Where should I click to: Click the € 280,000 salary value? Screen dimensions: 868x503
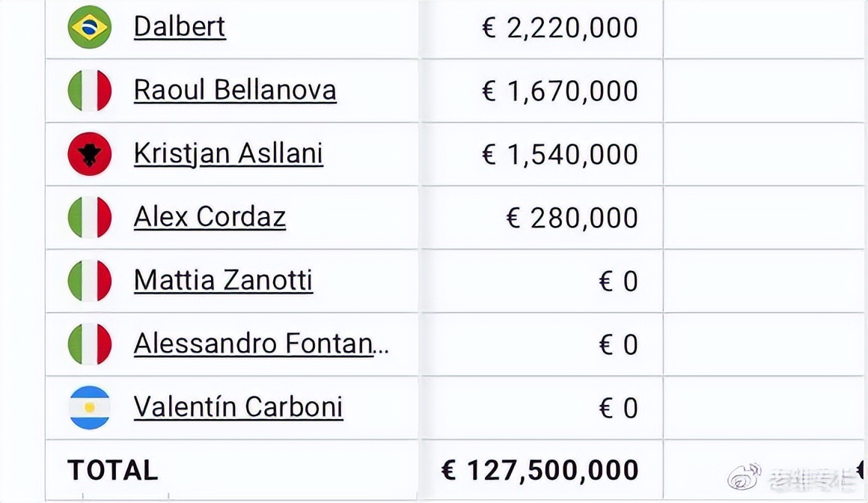[x=572, y=219]
